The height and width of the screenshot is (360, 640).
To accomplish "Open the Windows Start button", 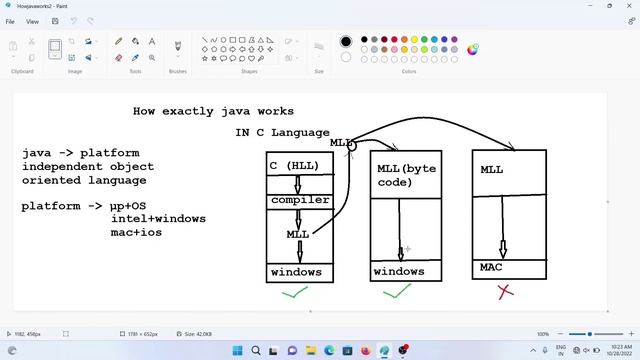I will click(x=237, y=350).
